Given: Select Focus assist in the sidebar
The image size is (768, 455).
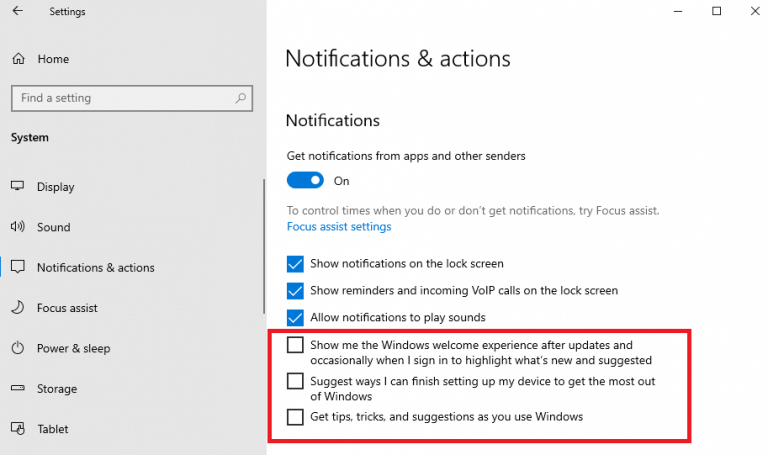Looking at the screenshot, I should coord(67,308).
